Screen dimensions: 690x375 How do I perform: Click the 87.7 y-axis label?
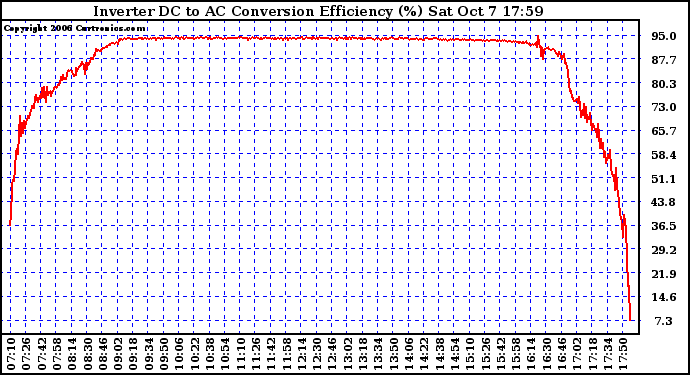tap(664, 60)
